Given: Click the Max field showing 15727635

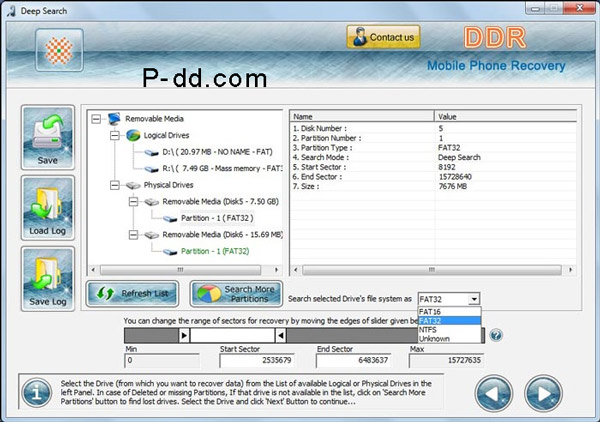Looking at the screenshot, I should (446, 360).
